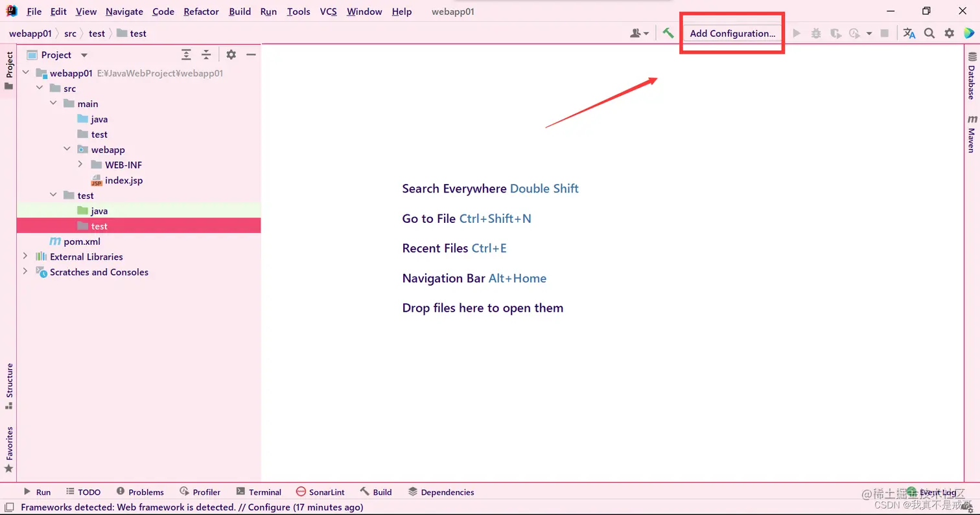Click the Translate toolbar icon
Viewport: 980px width, 515px height.
coord(909,33)
